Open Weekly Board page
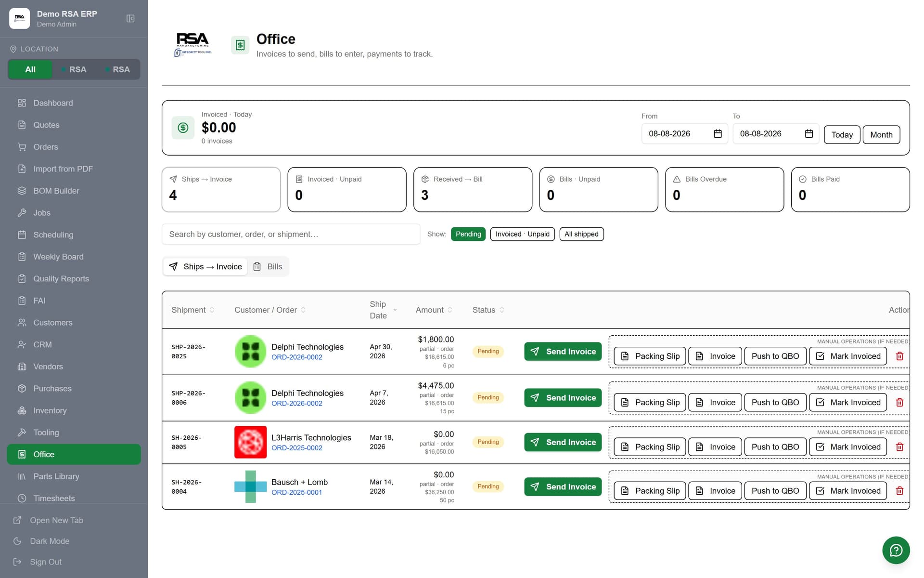The width and height of the screenshot is (924, 578). (x=74, y=257)
